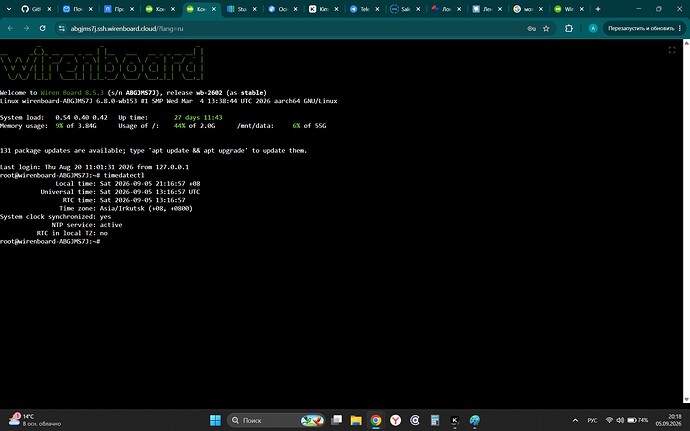Open the tab search dropdown arrow
This screenshot has height=431, width=690.
8,9
